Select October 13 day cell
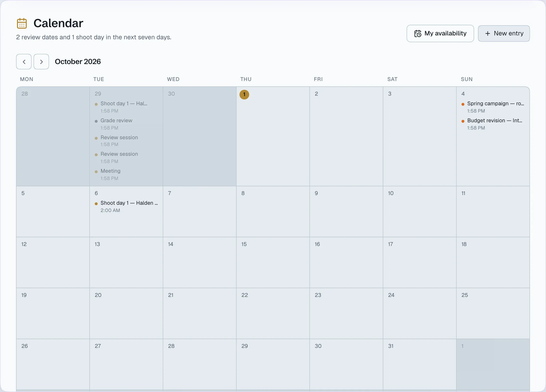The image size is (546, 392). coord(126,262)
